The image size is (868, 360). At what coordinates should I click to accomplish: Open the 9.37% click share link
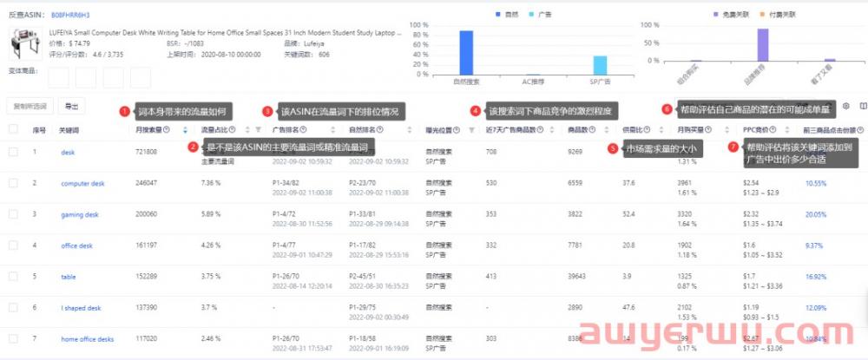814,245
